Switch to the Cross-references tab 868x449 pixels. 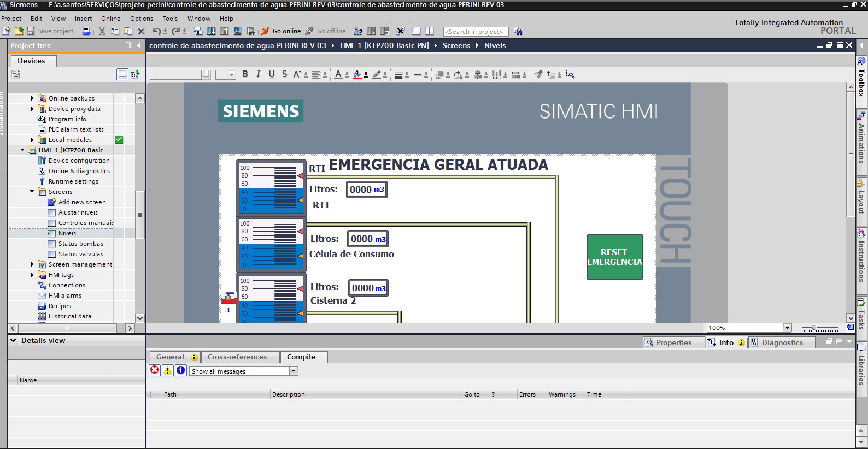pos(237,357)
